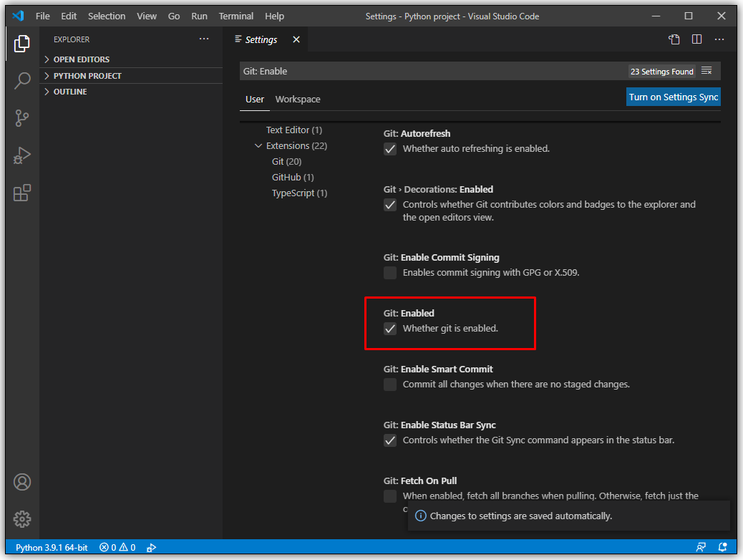
Task: Click Turn on Settings Sync button
Action: (673, 97)
